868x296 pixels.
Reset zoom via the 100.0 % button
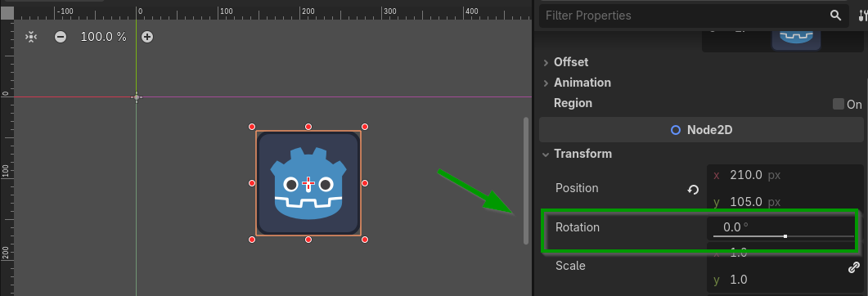point(104,37)
